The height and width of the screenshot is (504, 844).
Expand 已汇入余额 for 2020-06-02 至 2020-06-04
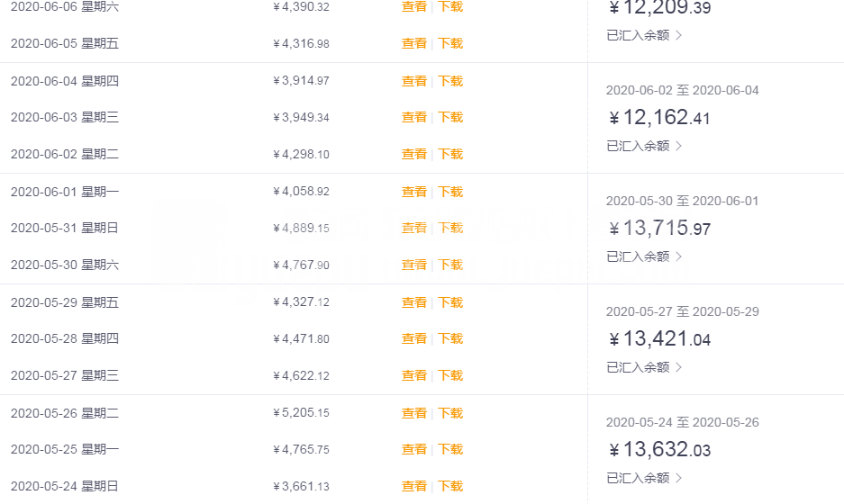(x=644, y=146)
